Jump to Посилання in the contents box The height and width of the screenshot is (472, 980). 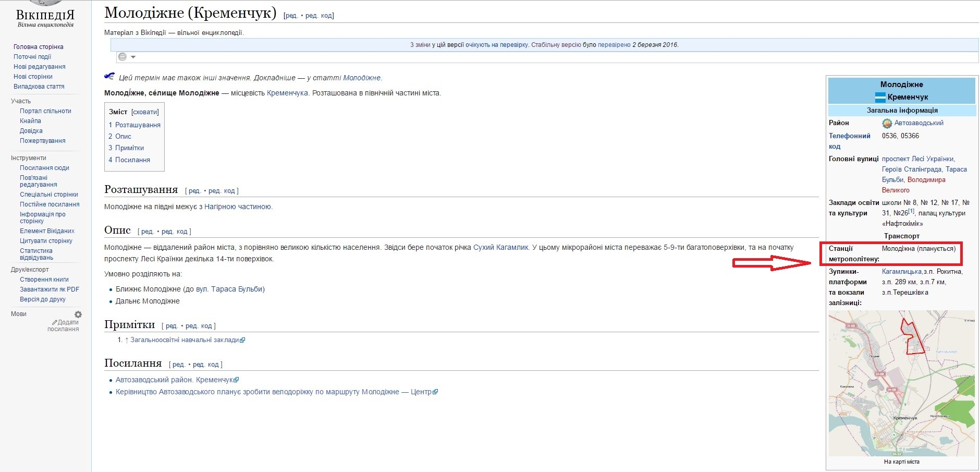132,160
